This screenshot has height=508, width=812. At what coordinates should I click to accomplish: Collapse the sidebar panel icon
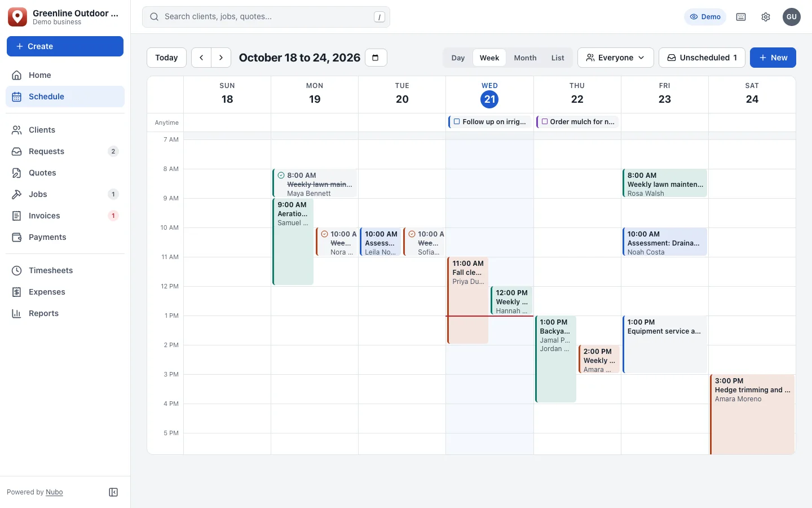tap(113, 492)
